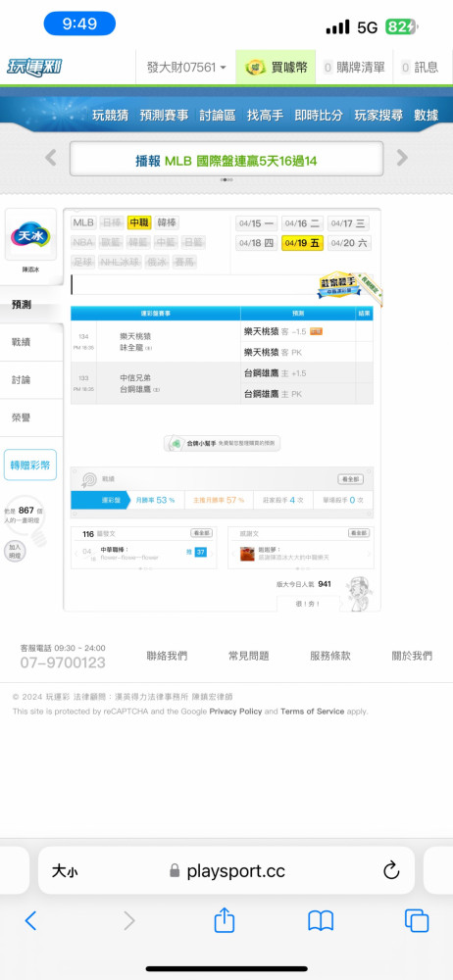The width and height of the screenshot is (453, 980).
Task: Open 崩崩夢 thank-you post thumbnail
Action: [247, 553]
